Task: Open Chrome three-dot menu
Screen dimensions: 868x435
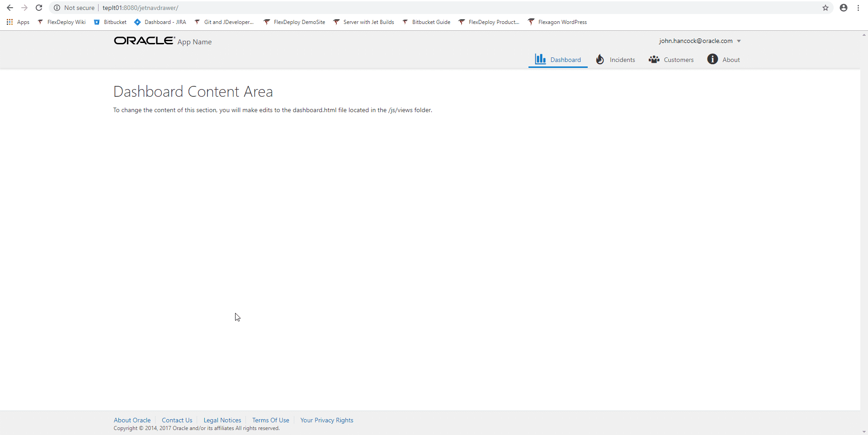Action: [858, 8]
